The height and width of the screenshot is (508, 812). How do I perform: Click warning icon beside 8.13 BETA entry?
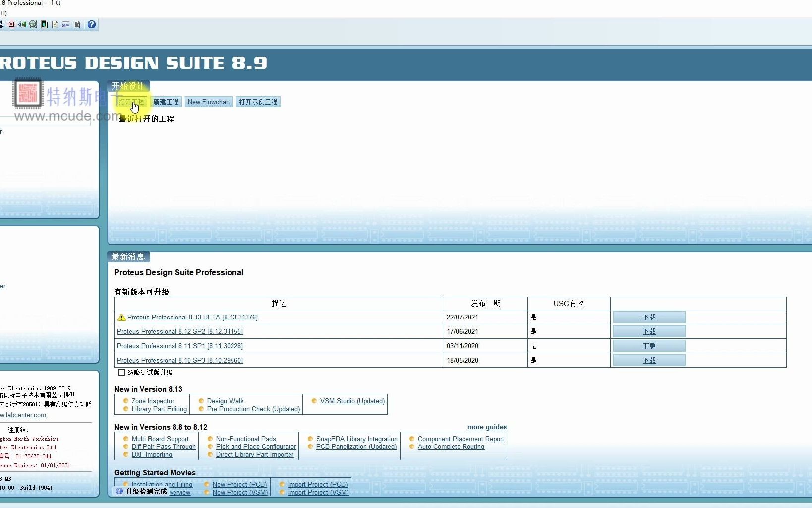(121, 317)
